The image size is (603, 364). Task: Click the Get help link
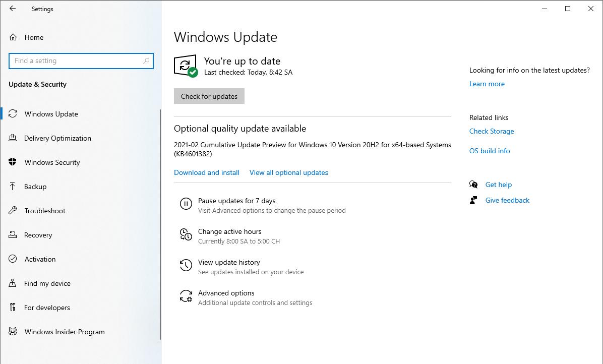point(499,185)
